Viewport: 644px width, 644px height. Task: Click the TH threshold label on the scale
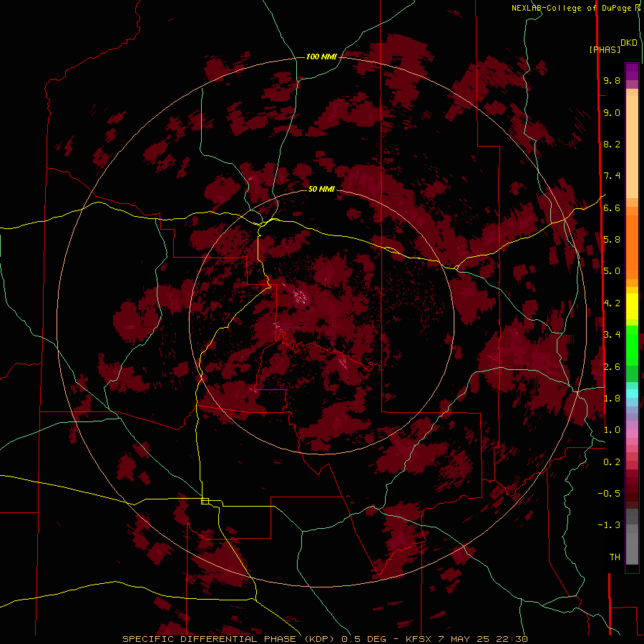615,557
